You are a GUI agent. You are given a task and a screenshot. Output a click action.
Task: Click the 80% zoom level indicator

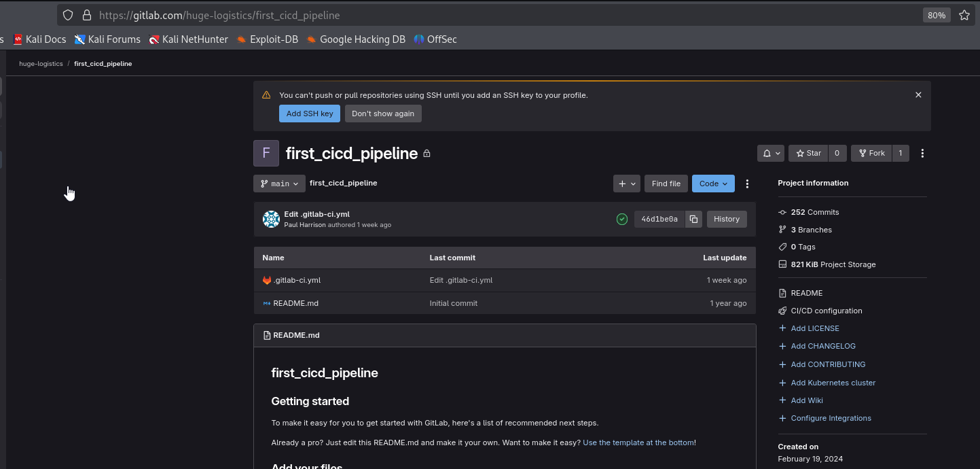pyautogui.click(x=937, y=15)
